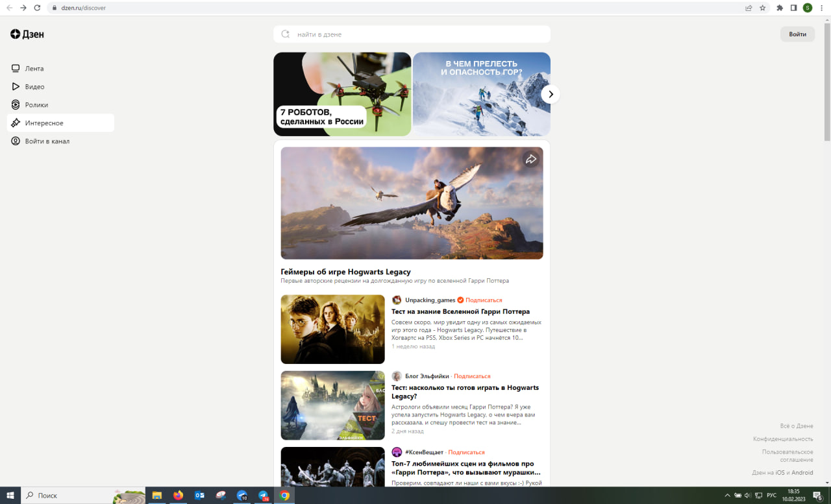Open the Chrome extensions puzzle icon
This screenshot has height=504, width=831.
[780, 8]
